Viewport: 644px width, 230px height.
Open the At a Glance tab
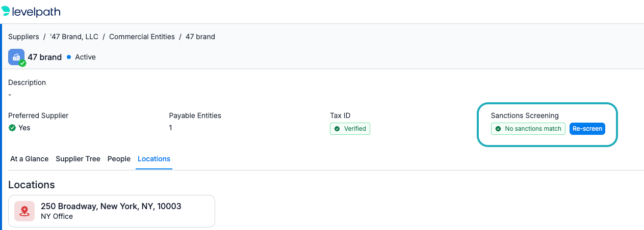30,159
